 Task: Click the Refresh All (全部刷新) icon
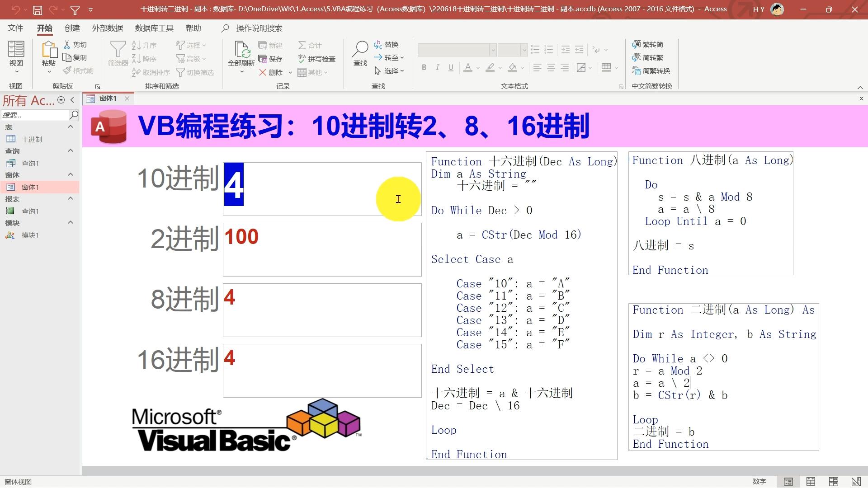(x=241, y=49)
